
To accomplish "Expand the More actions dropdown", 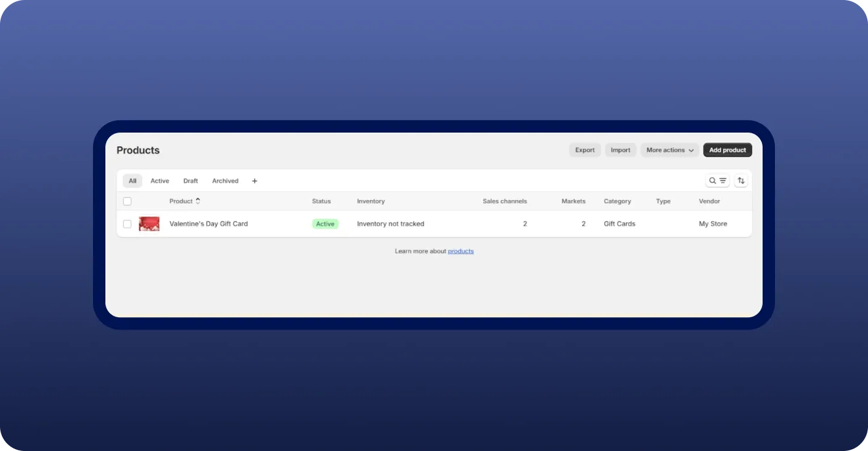I will 670,150.
